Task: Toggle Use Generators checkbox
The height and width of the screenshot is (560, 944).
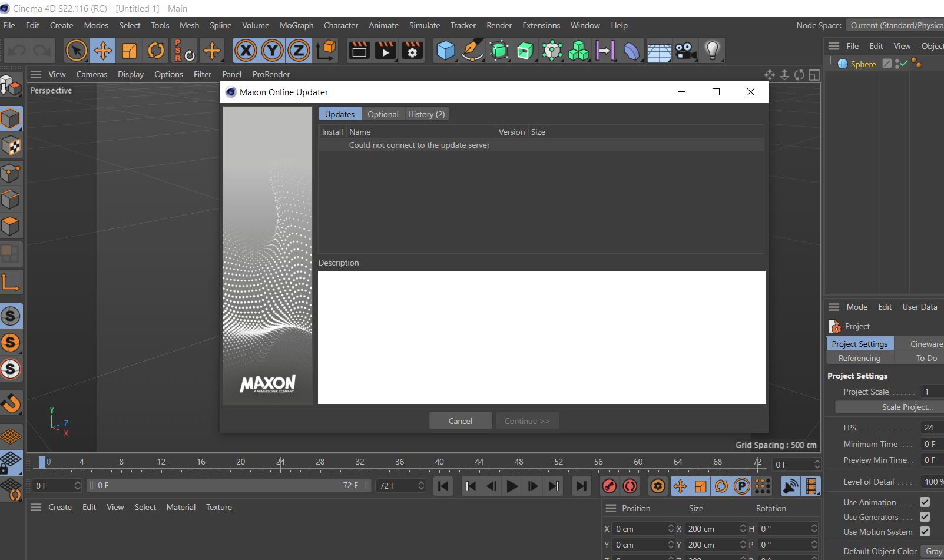Action: (925, 517)
